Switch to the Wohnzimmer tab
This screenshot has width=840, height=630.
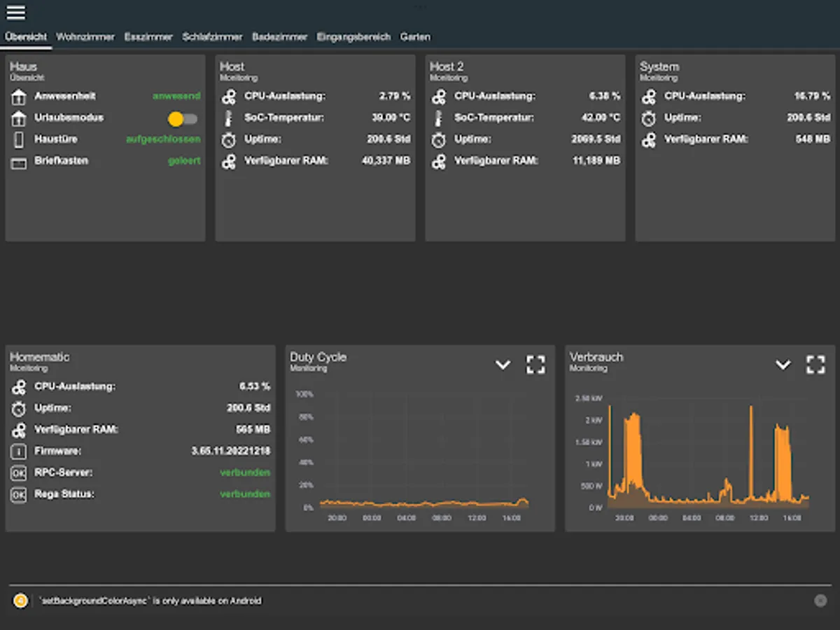85,37
